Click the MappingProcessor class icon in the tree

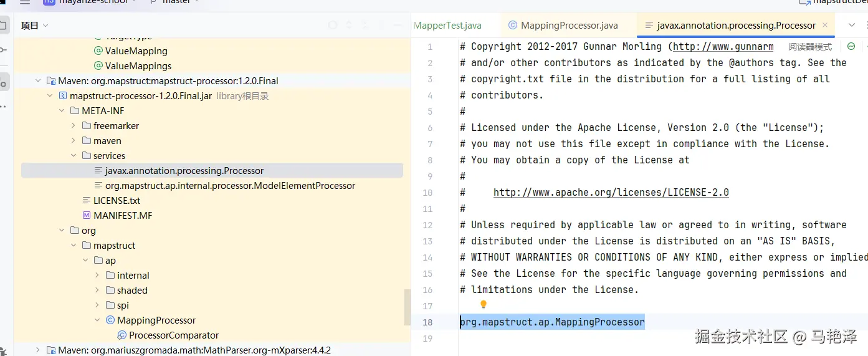(x=110, y=320)
